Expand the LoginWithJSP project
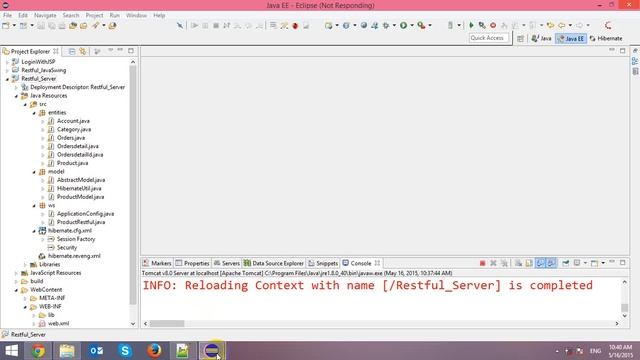Viewport: 640px width, 360px height. [x=7, y=62]
